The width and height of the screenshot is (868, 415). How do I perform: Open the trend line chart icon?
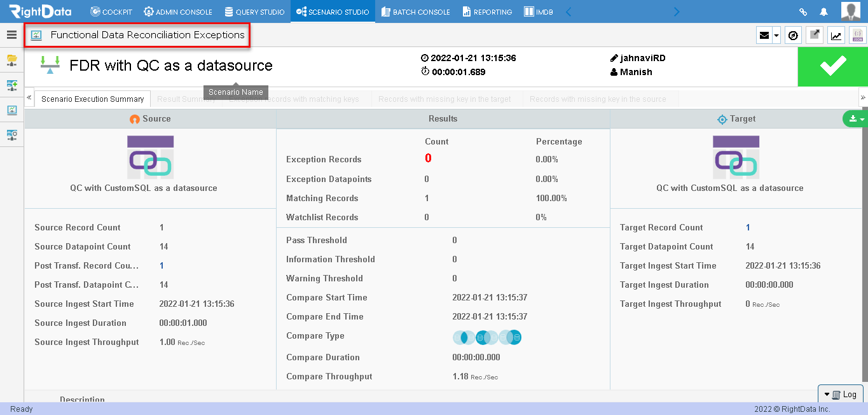[836, 35]
